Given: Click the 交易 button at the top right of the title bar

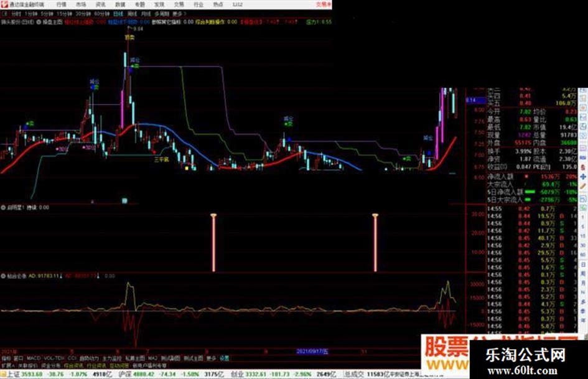Looking at the screenshot, I should [324, 4].
